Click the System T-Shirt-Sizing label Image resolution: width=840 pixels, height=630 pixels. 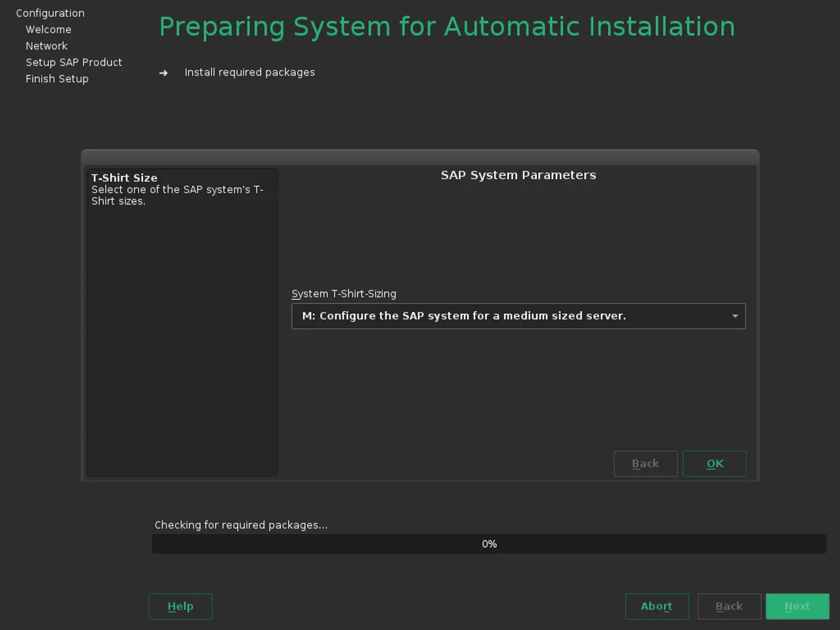[x=344, y=294]
